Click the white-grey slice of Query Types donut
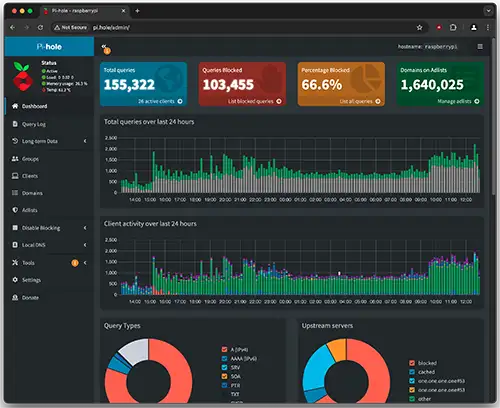 pos(137,351)
